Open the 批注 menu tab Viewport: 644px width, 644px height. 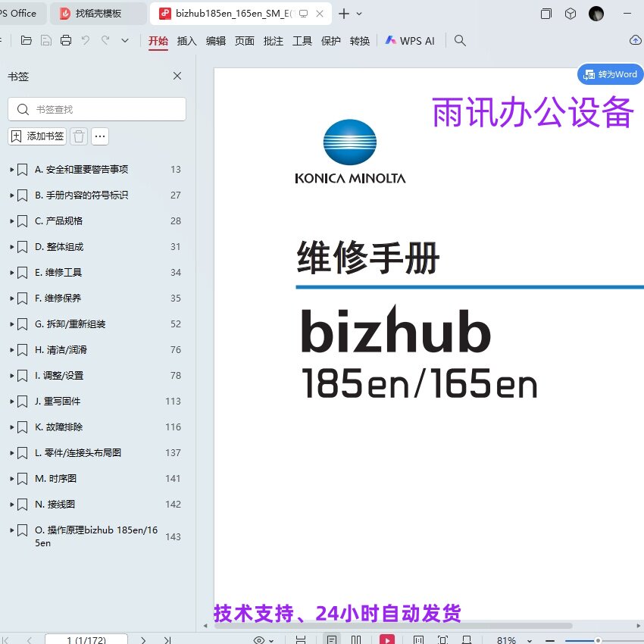[x=273, y=41]
